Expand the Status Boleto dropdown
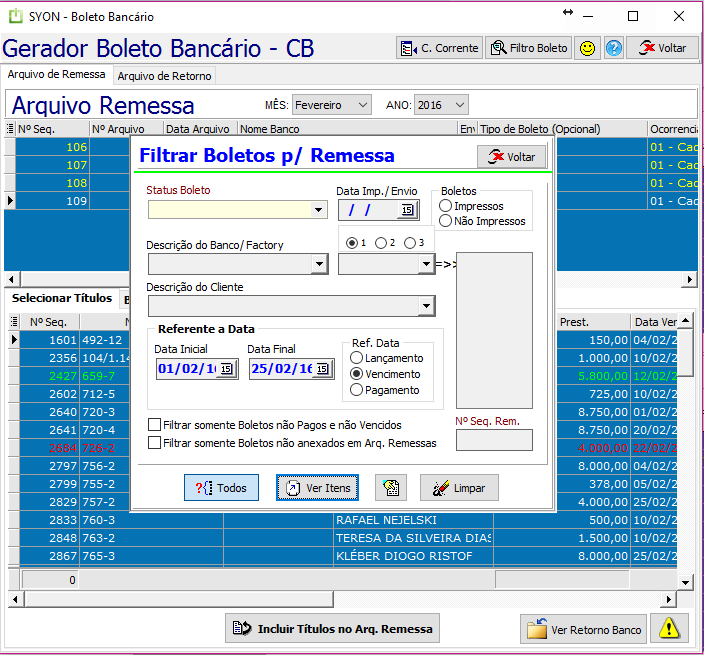This screenshot has height=655, width=704. [x=319, y=210]
